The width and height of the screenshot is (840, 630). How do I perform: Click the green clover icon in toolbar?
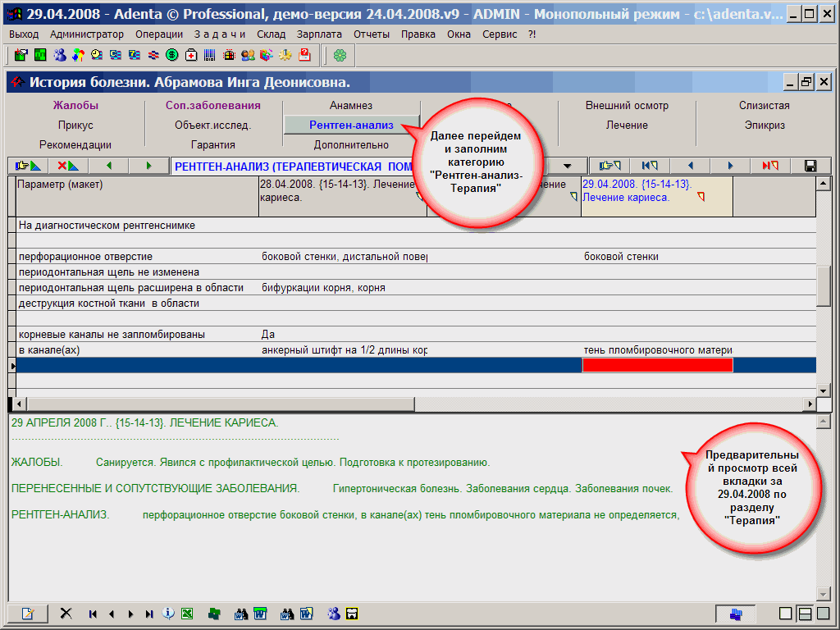pyautogui.click(x=340, y=55)
